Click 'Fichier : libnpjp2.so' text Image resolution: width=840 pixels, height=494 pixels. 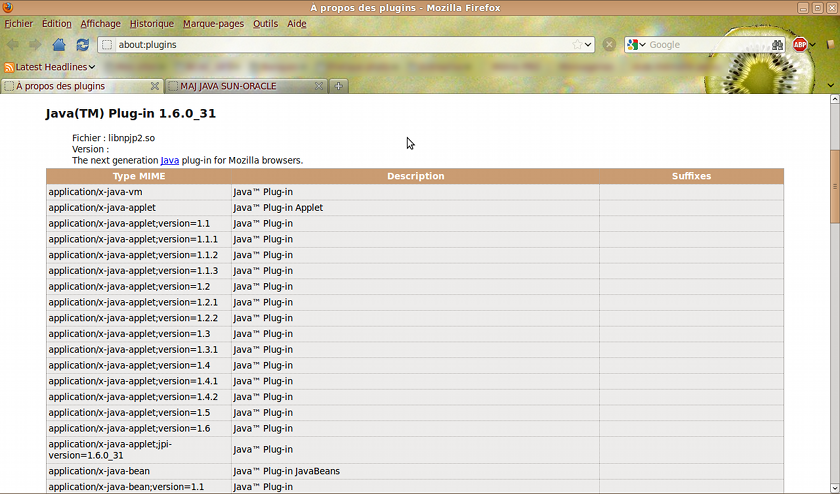click(x=114, y=138)
